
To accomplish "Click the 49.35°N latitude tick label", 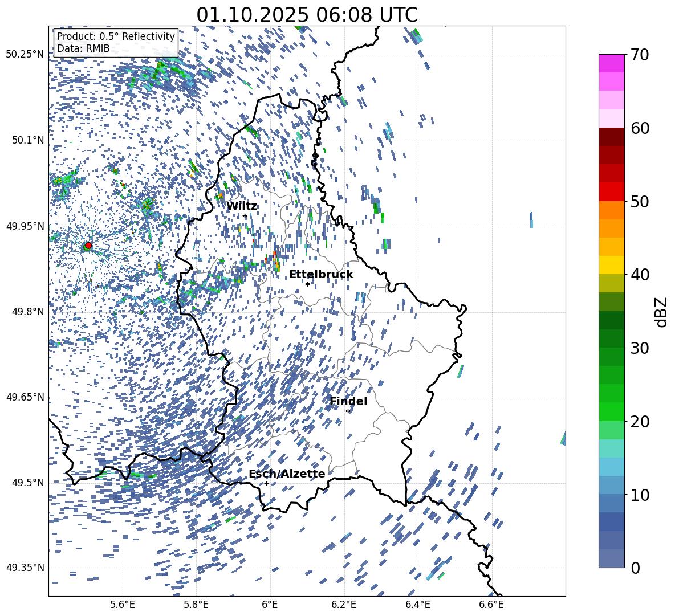I will pyautogui.click(x=25, y=568).
